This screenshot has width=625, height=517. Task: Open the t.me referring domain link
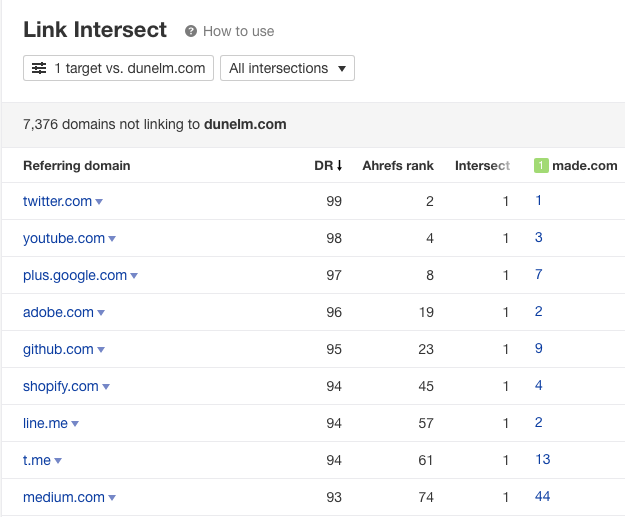point(37,460)
